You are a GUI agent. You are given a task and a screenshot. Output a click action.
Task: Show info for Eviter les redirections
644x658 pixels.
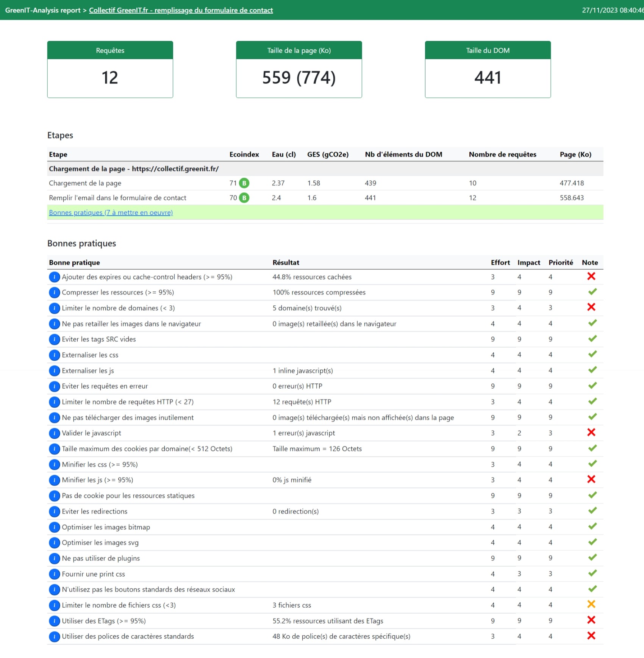point(54,511)
